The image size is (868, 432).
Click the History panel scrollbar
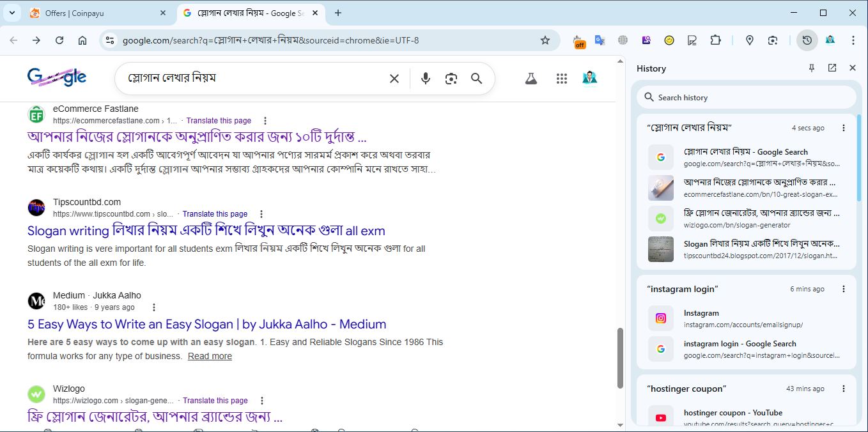pyautogui.click(x=859, y=157)
